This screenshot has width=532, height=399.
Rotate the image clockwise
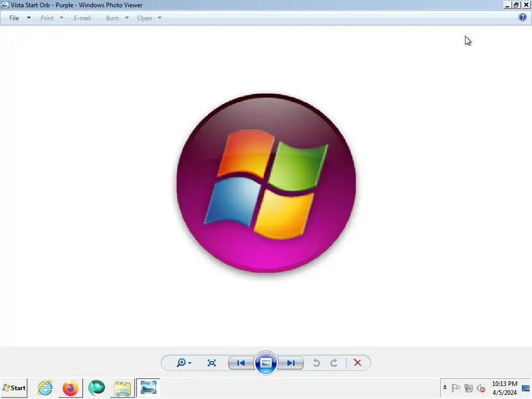334,363
